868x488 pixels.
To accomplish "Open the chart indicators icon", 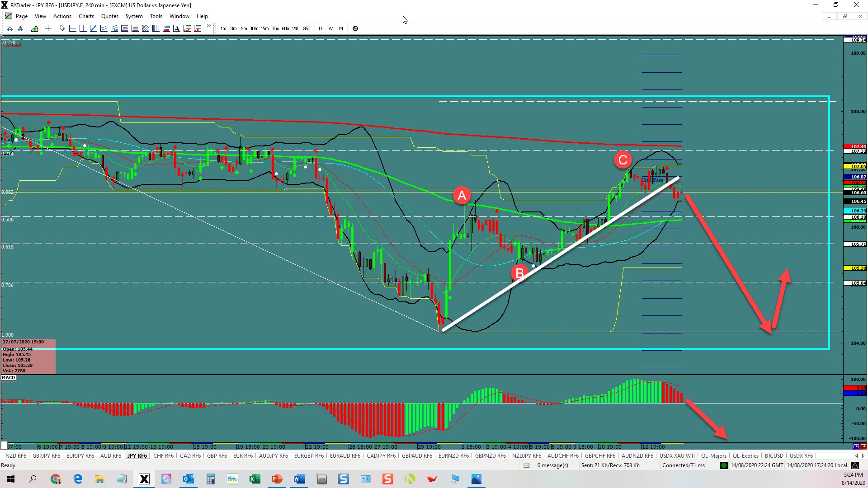I will tap(34, 28).
